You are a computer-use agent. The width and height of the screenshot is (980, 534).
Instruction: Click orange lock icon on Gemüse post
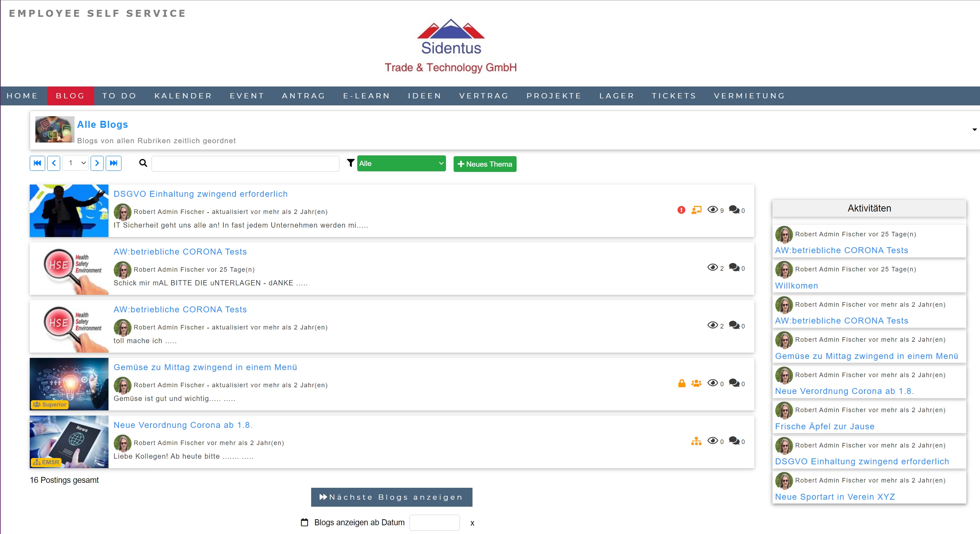pyautogui.click(x=681, y=383)
